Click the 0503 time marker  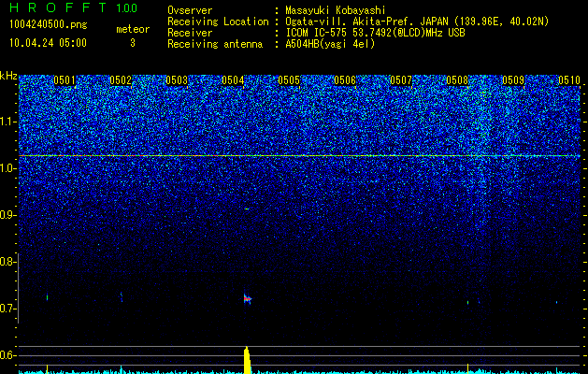click(x=177, y=80)
